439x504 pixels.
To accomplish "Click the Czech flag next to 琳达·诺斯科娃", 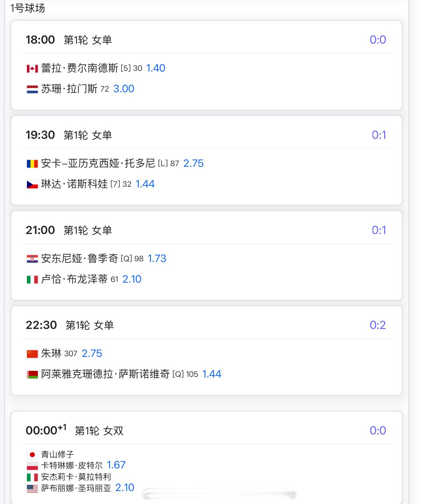I will [x=32, y=184].
